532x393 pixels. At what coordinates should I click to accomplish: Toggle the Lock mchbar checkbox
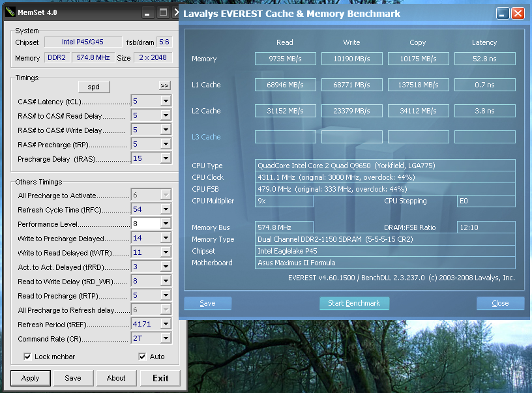[27, 357]
